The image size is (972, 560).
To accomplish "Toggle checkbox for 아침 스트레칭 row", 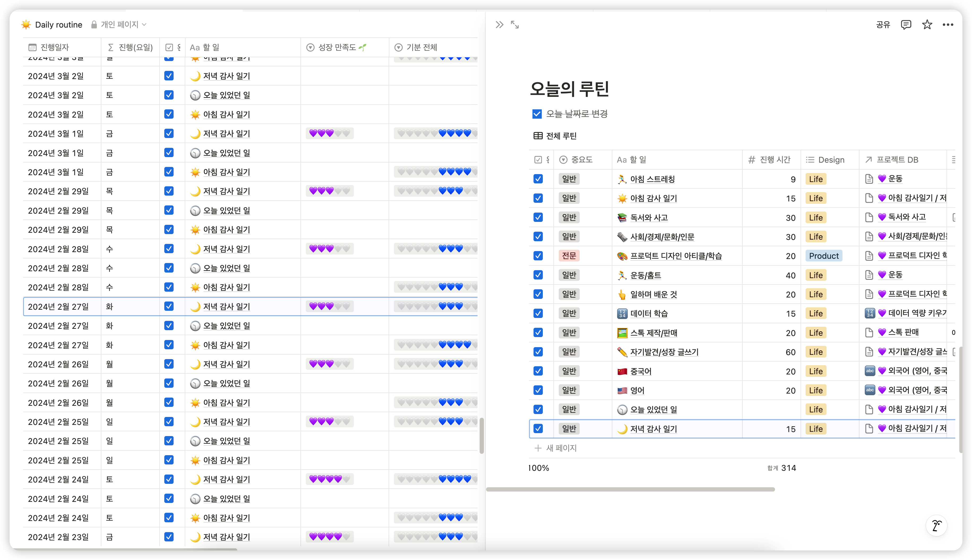I will [538, 179].
